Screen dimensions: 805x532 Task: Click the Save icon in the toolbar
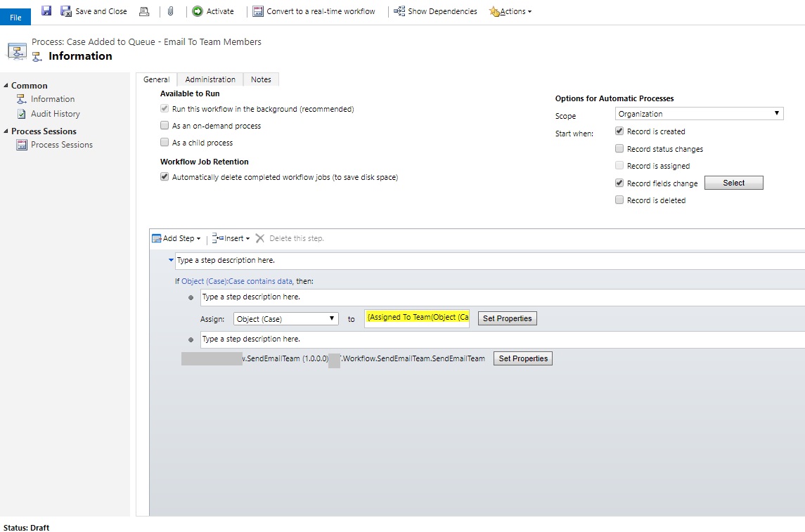(x=46, y=11)
